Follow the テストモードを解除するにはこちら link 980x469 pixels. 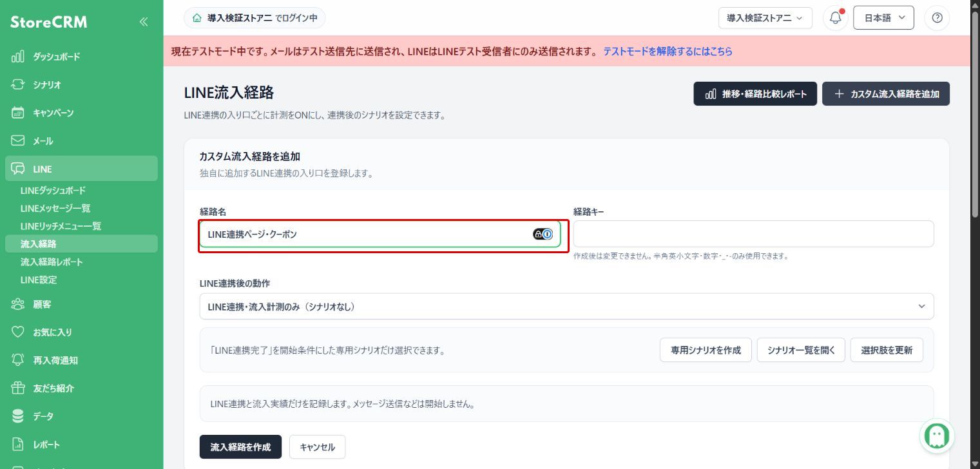click(668, 52)
